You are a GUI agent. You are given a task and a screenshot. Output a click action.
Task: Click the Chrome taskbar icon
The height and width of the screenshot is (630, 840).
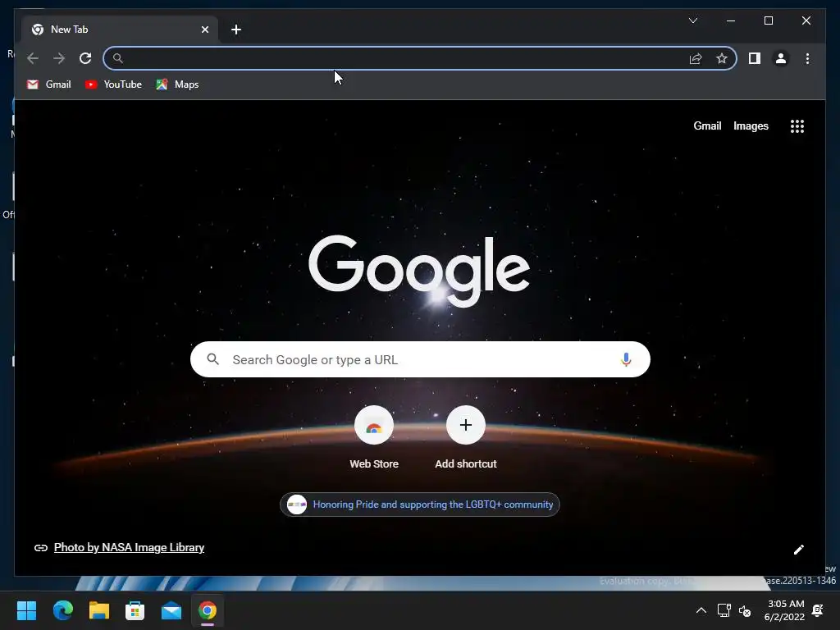[208, 610]
